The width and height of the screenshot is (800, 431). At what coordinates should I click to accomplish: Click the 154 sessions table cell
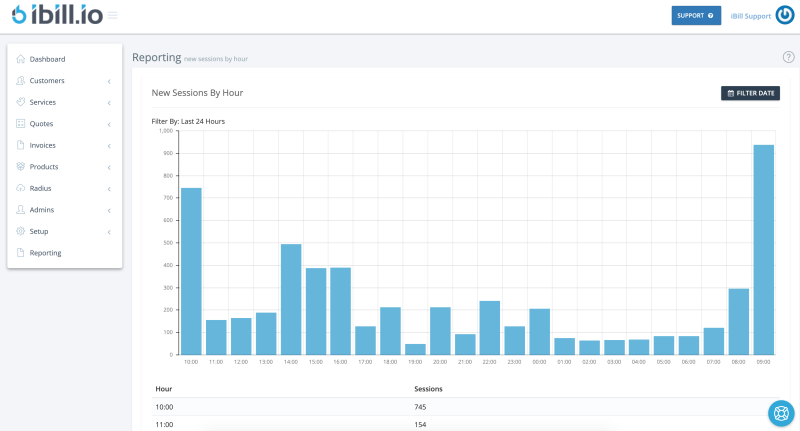click(420, 424)
